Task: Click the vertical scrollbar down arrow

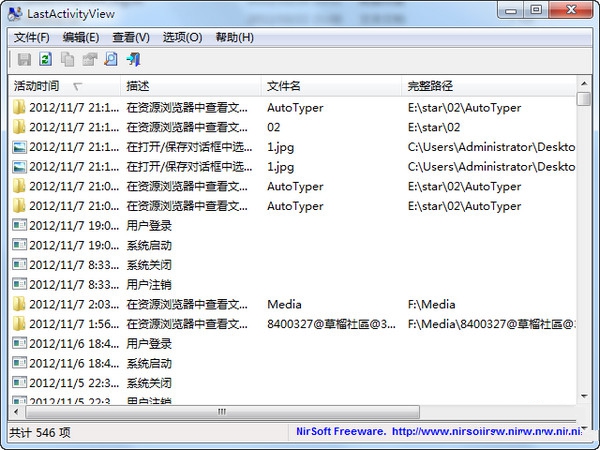Action: (x=584, y=396)
